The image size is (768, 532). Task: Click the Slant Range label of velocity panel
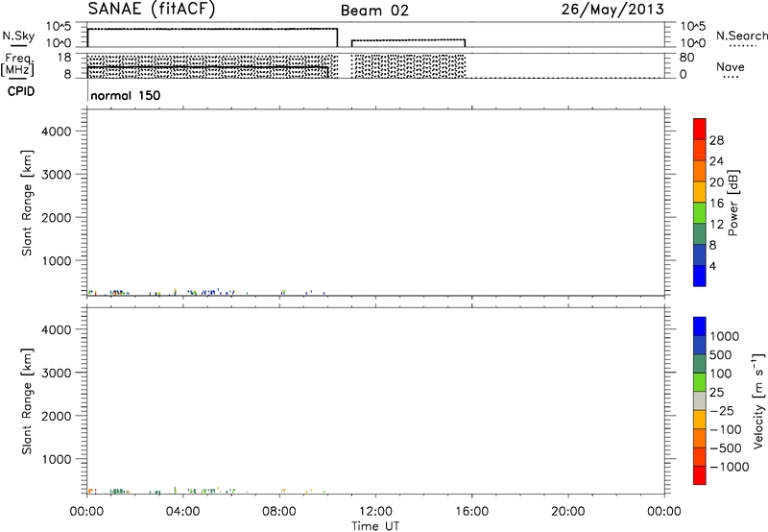pos(27,401)
